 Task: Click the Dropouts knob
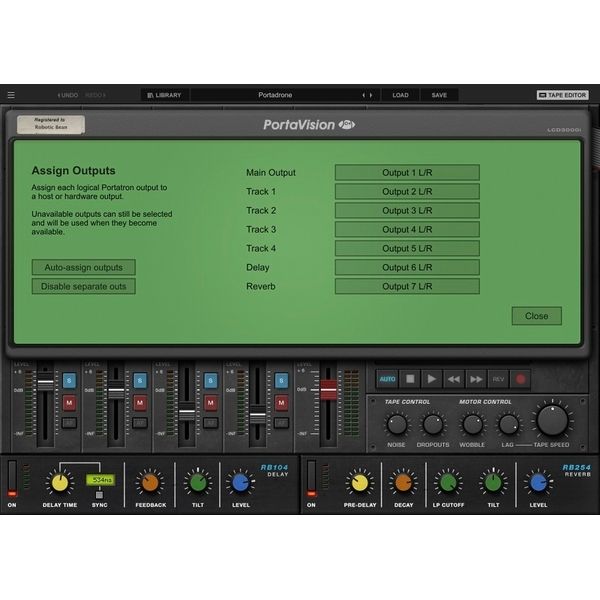click(x=433, y=425)
